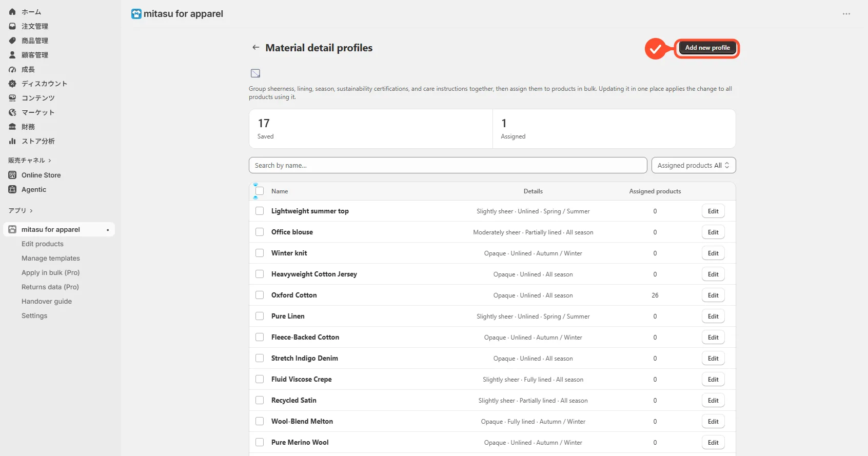This screenshot has width=868, height=456.
Task: Open Edit products in sidebar
Action: pyautogui.click(x=43, y=244)
